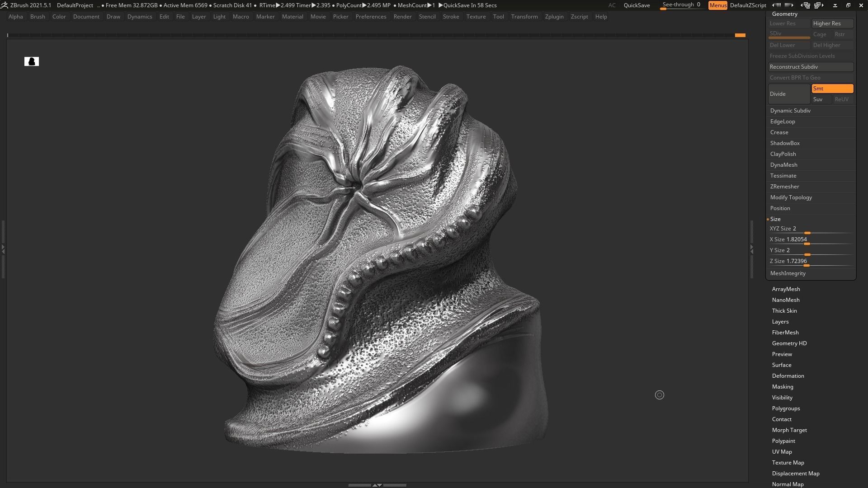This screenshot has width=868, height=488.
Task: Toggle the Cage option in Geometry
Action: tap(821, 34)
